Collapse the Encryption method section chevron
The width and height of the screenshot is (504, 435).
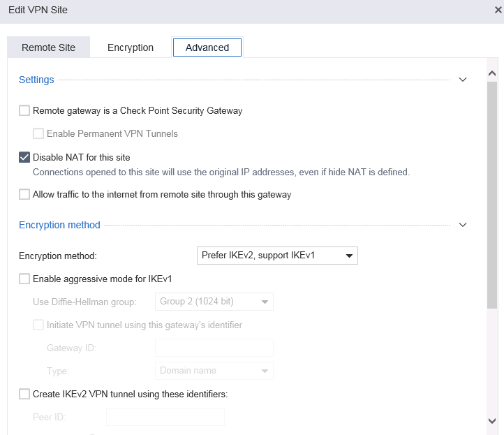point(463,225)
